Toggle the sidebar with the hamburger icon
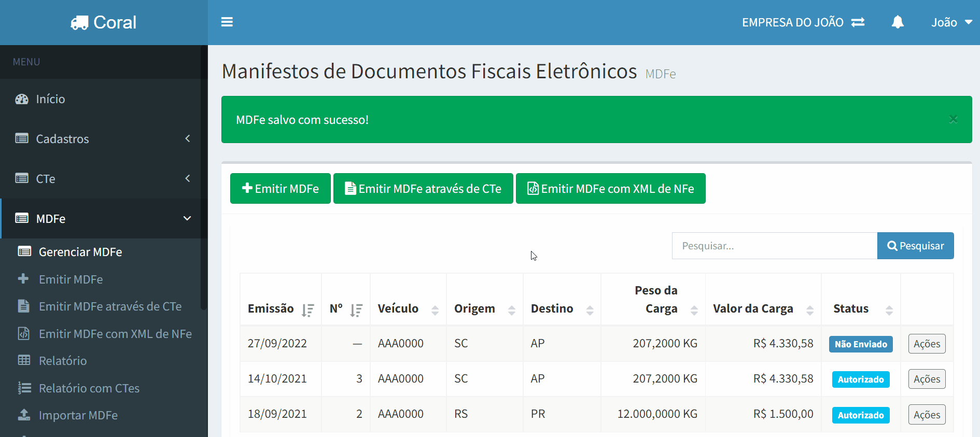 [x=227, y=22]
